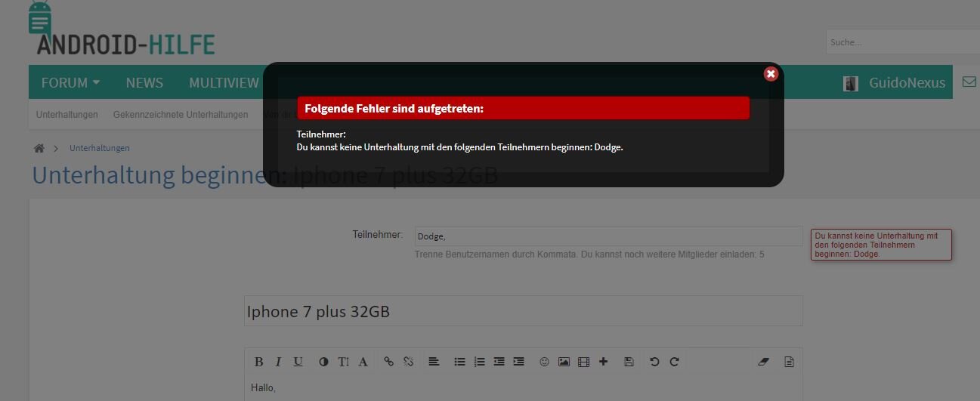
Task: Open inbox envelope icon in navbar
Action: [969, 82]
